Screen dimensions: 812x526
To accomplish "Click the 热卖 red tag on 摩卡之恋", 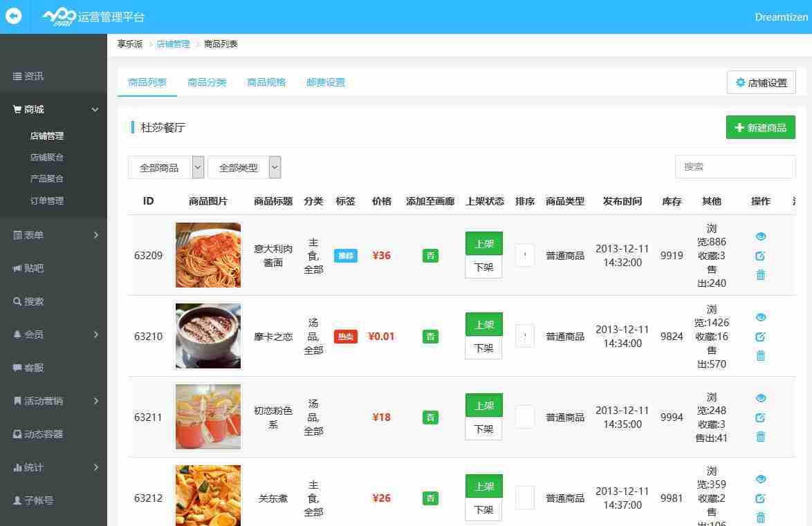I will (x=345, y=337).
